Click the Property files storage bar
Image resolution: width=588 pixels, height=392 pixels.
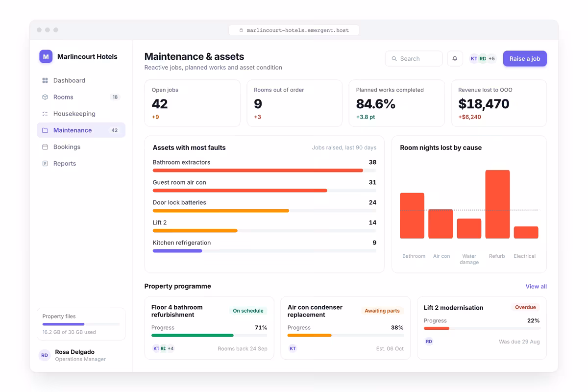tap(81, 324)
